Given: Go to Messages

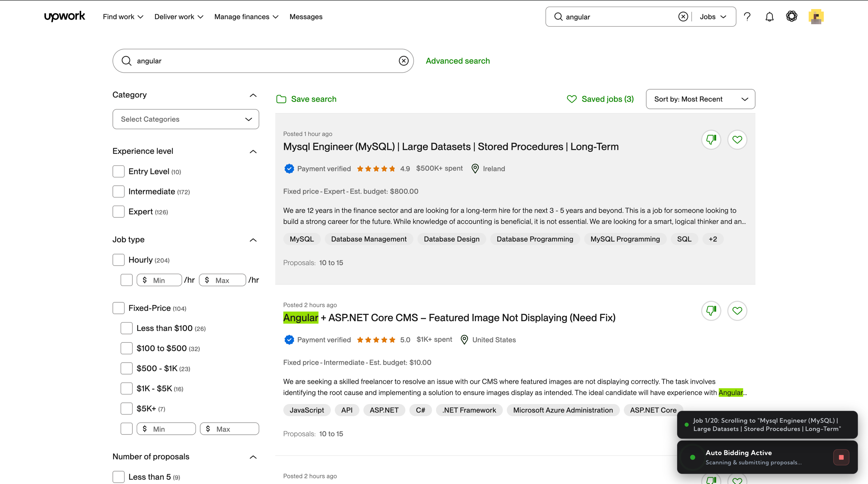Looking at the screenshot, I should click(x=306, y=17).
